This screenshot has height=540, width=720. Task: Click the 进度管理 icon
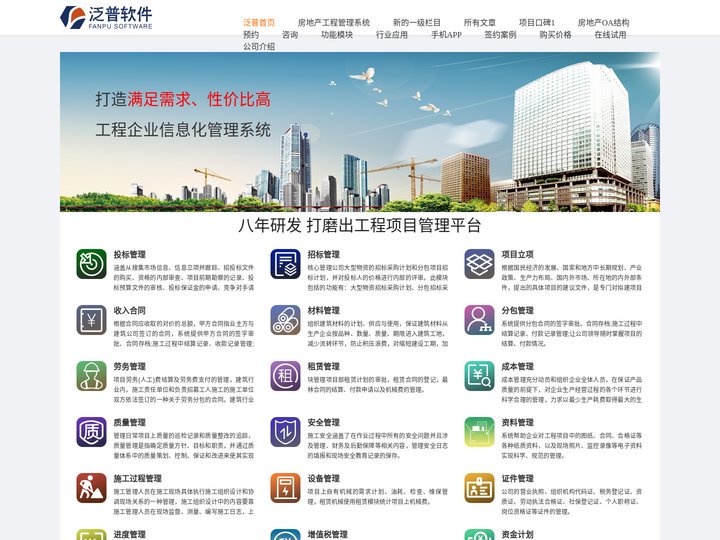pyautogui.click(x=91, y=534)
